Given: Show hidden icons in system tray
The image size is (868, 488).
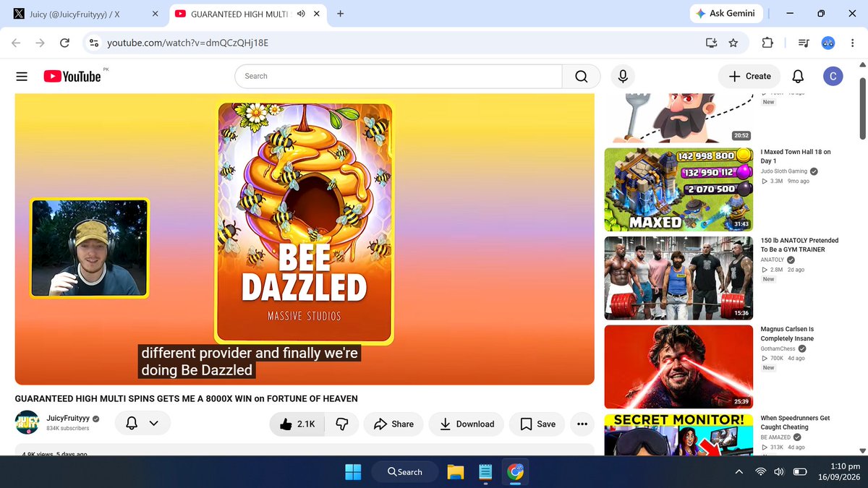Looking at the screenshot, I should coord(739,472).
